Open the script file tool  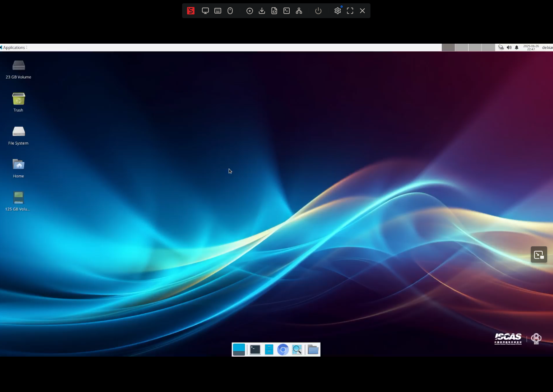click(274, 11)
